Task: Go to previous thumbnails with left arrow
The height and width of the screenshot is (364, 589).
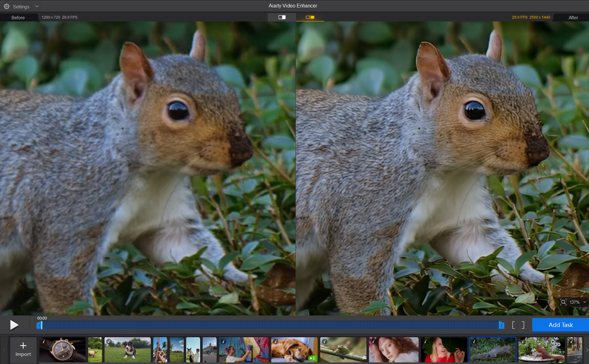Action: pos(4,350)
